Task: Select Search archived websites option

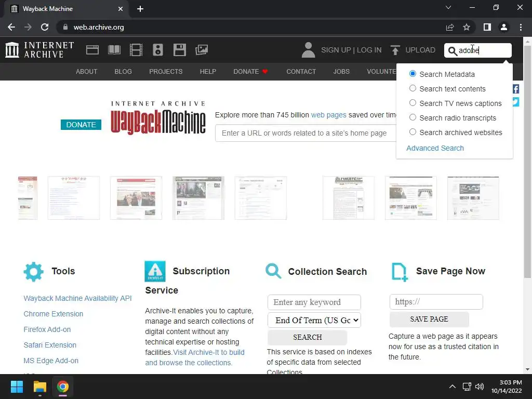Action: click(413, 132)
